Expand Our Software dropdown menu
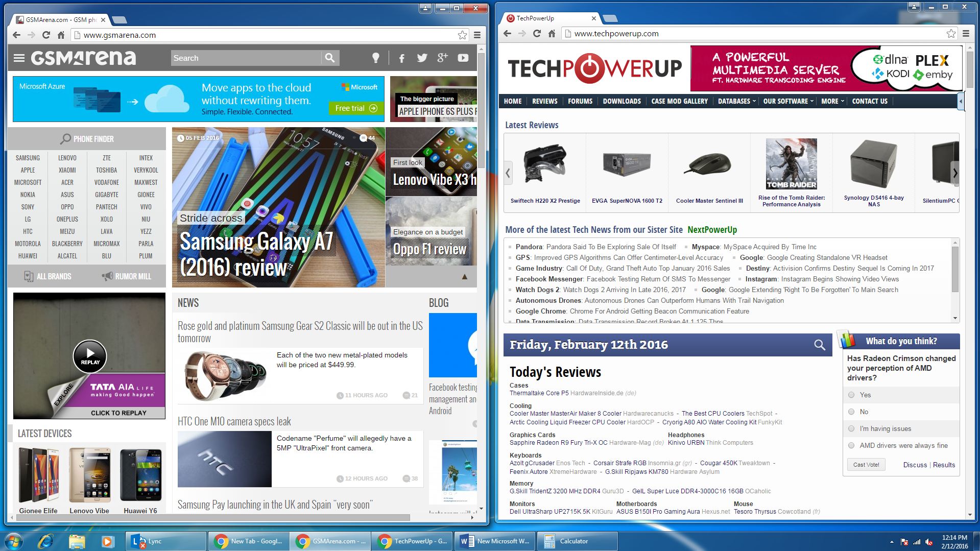The width and height of the screenshot is (980, 551). click(x=788, y=101)
